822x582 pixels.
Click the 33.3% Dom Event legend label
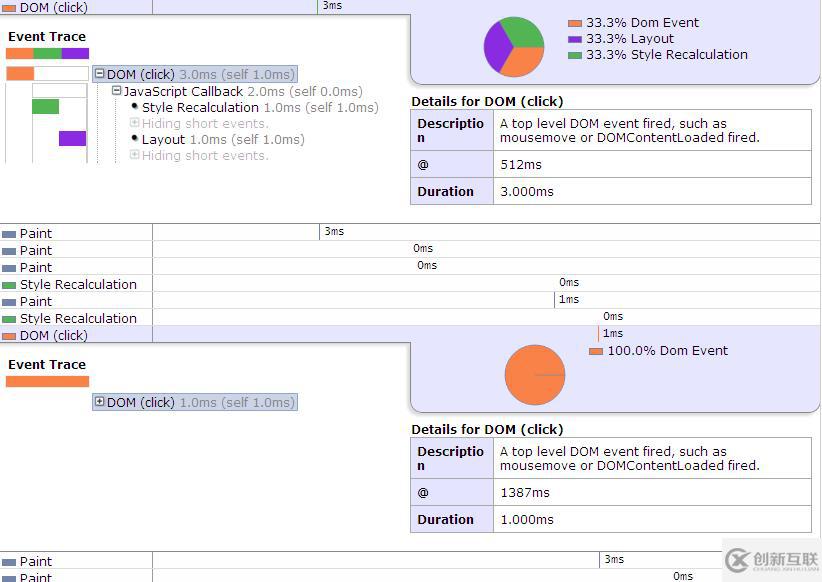[x=643, y=23]
